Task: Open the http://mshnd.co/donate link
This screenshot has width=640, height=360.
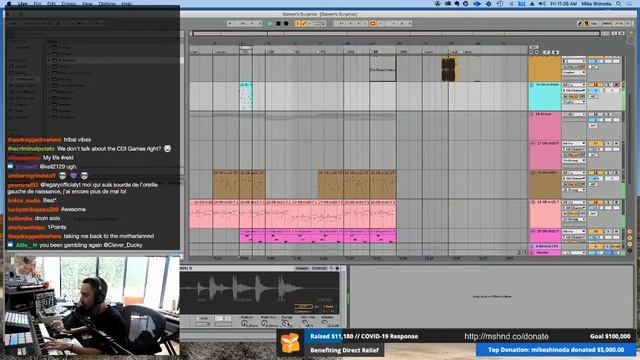Action: 506,336
